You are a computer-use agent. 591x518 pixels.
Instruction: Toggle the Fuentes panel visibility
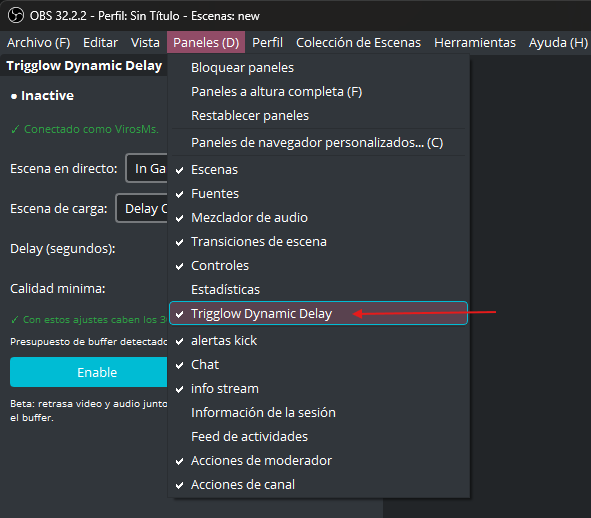318,193
